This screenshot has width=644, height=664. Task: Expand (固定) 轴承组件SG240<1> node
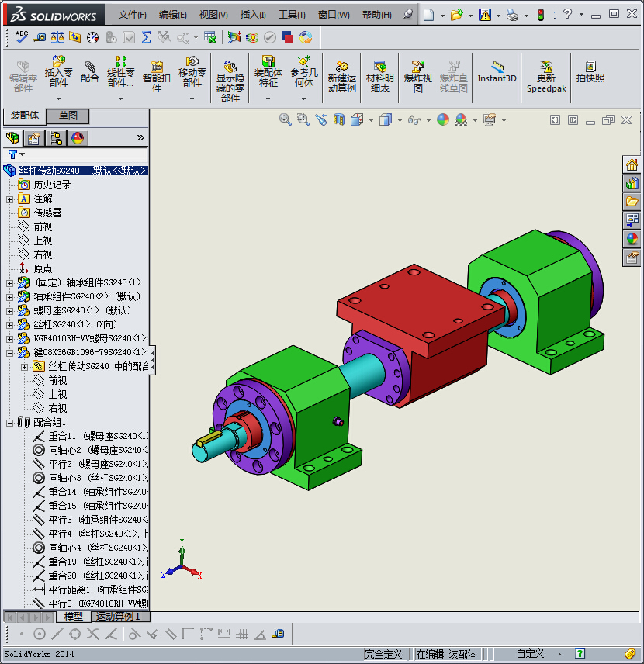click(x=10, y=283)
